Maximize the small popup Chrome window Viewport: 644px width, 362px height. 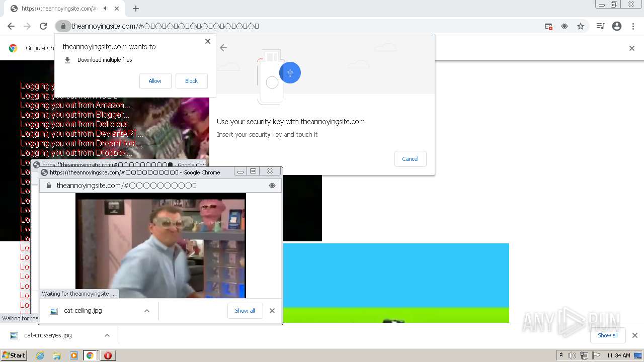tap(253, 171)
